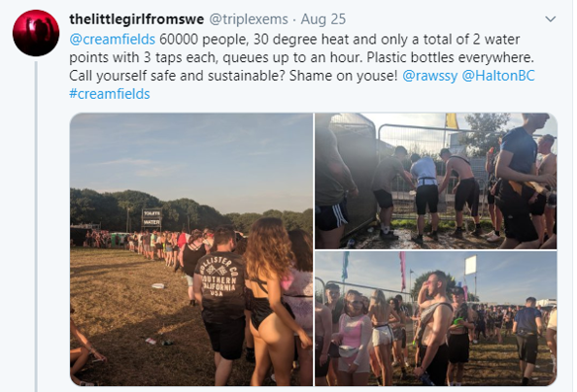The width and height of the screenshot is (577, 392).
Task: Open thelittlegirlfromswe display name profile
Action: pos(136,19)
